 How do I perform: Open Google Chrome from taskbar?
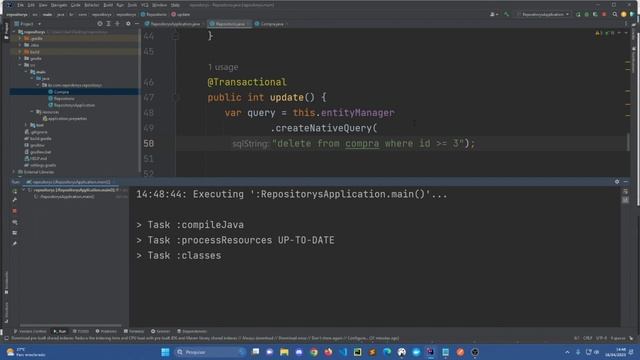313,352
